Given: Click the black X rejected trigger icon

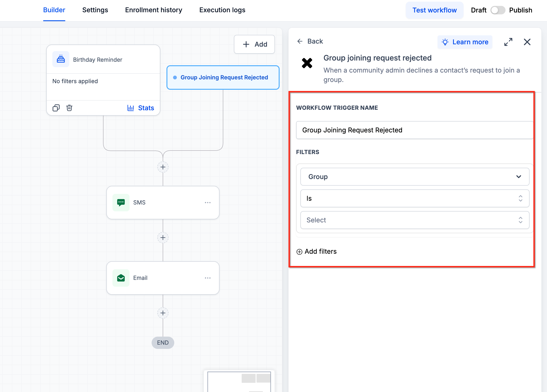Looking at the screenshot, I should point(307,63).
